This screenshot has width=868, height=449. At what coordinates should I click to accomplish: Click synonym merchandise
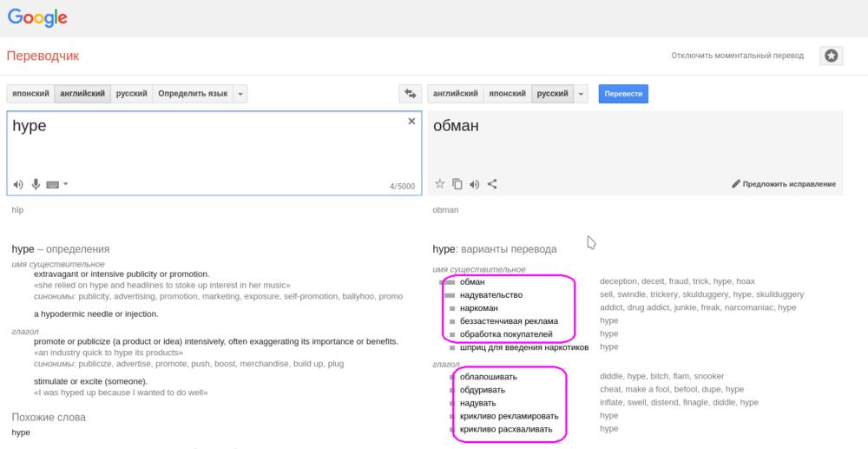(x=261, y=364)
